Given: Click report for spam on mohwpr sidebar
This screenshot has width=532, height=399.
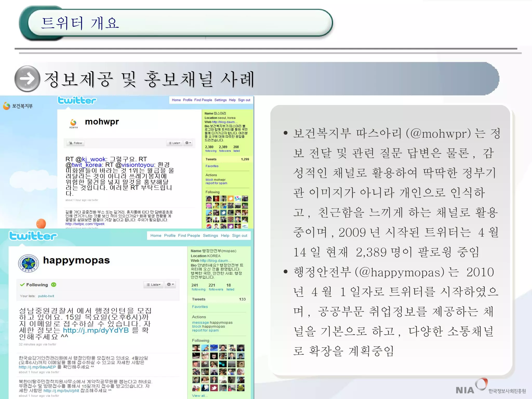Looking at the screenshot, I should pos(216,183).
